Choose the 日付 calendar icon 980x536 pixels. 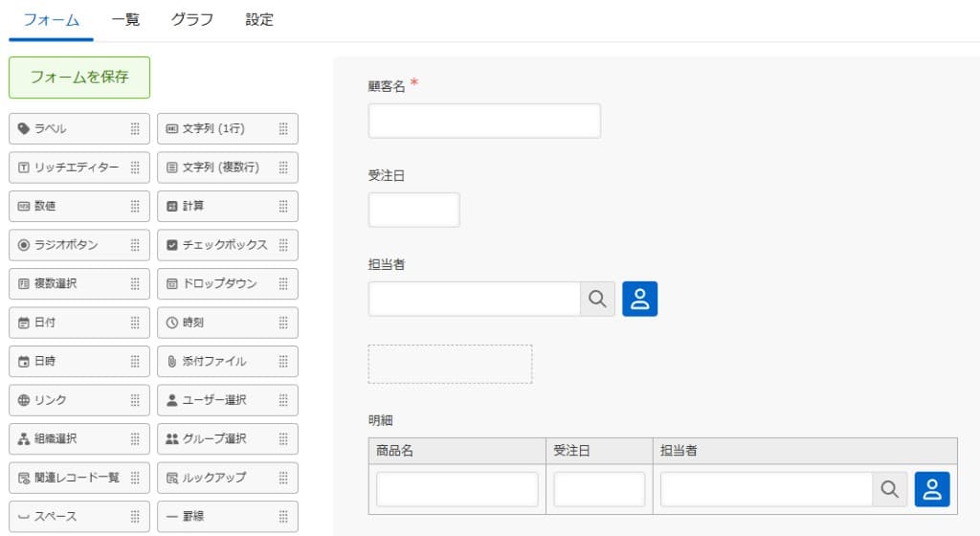(24, 323)
